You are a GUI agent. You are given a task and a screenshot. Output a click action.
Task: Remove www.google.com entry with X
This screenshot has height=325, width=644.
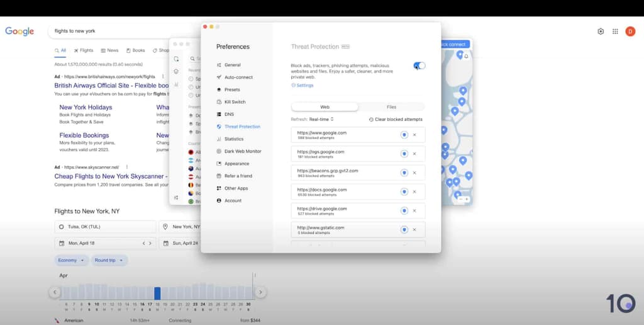(x=414, y=135)
